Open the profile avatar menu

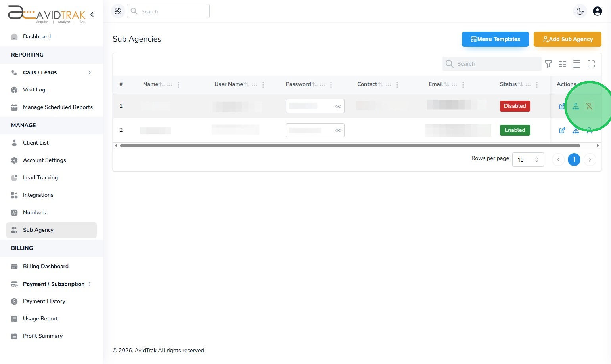pos(597,11)
